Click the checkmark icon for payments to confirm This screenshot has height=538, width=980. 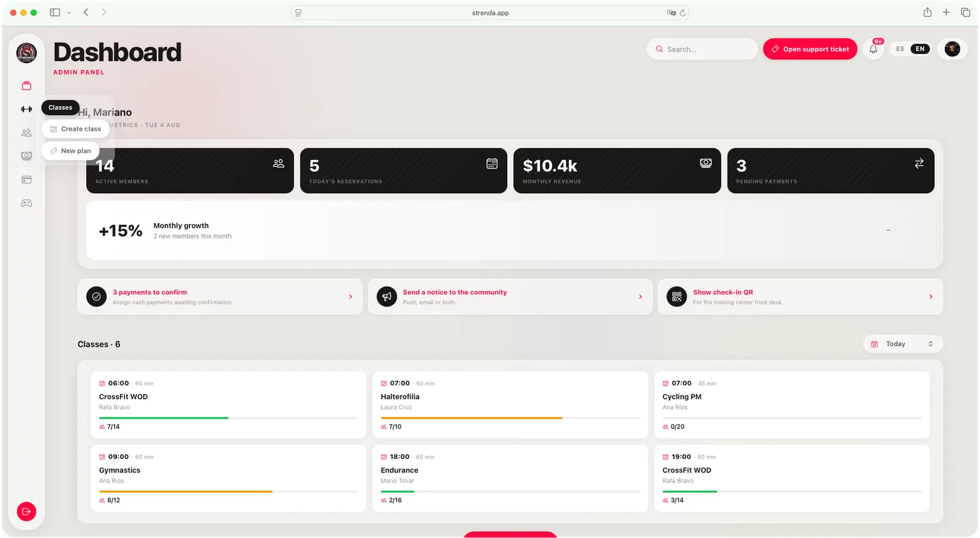[x=96, y=297]
